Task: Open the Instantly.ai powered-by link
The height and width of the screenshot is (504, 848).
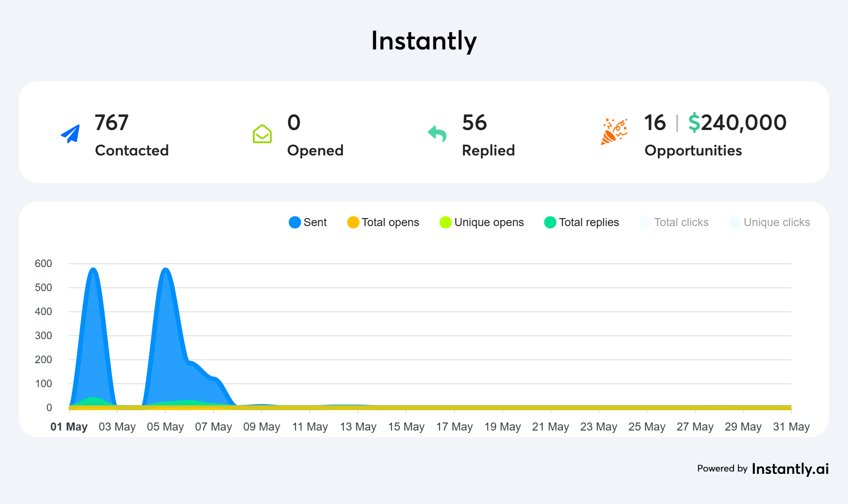Action: pyautogui.click(x=790, y=469)
